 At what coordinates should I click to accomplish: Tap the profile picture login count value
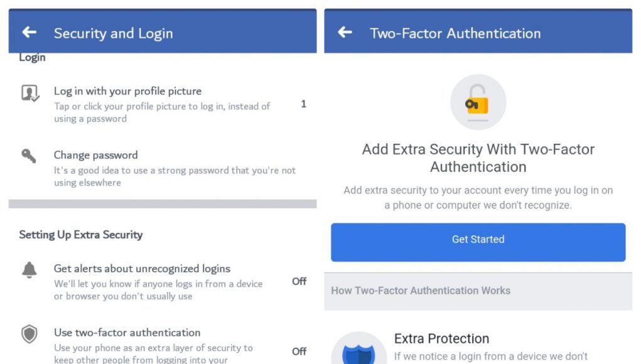[x=303, y=104]
